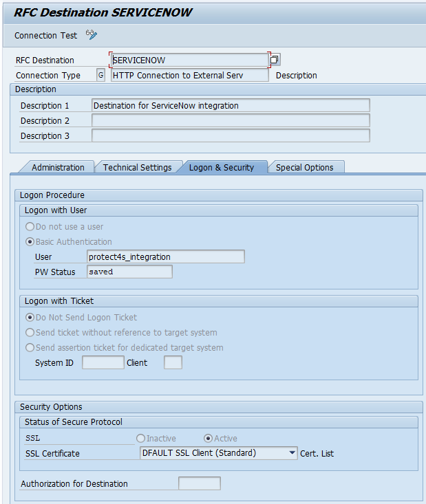
Task: Click the empty Description 3 field
Action: [231, 135]
